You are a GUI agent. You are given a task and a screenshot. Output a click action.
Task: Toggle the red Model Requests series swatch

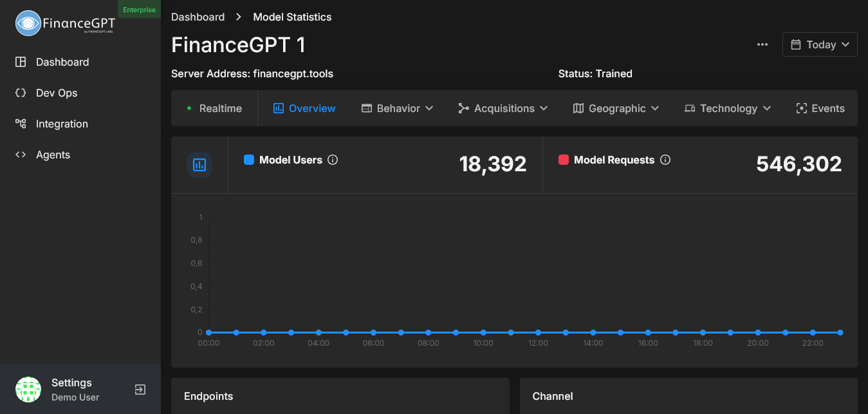point(564,160)
